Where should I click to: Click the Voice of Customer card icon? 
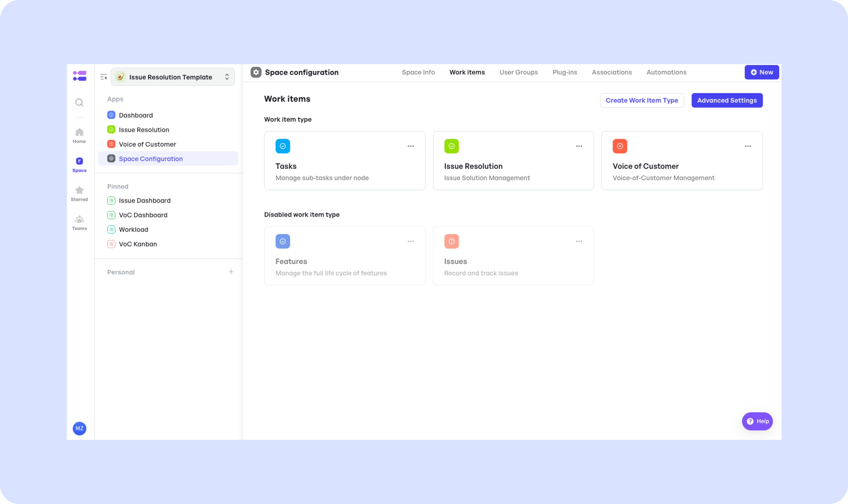[620, 146]
